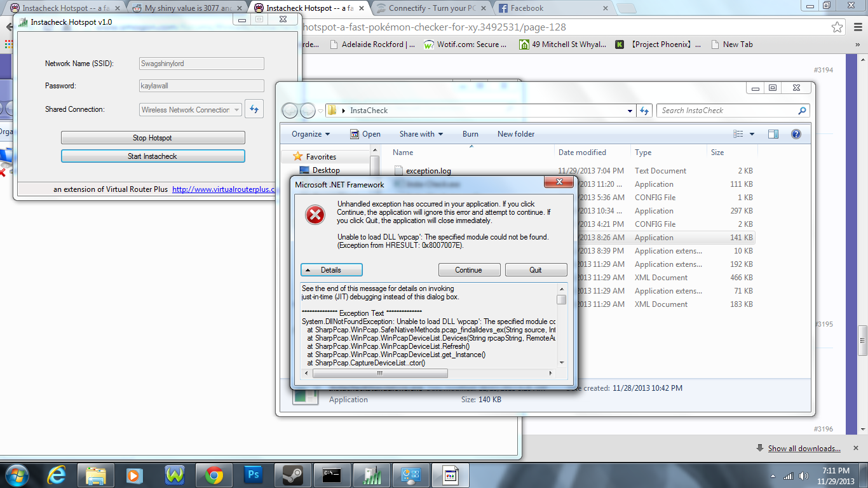The height and width of the screenshot is (488, 868).
Task: Refresh the InstaCheck folder view
Action: 644,111
